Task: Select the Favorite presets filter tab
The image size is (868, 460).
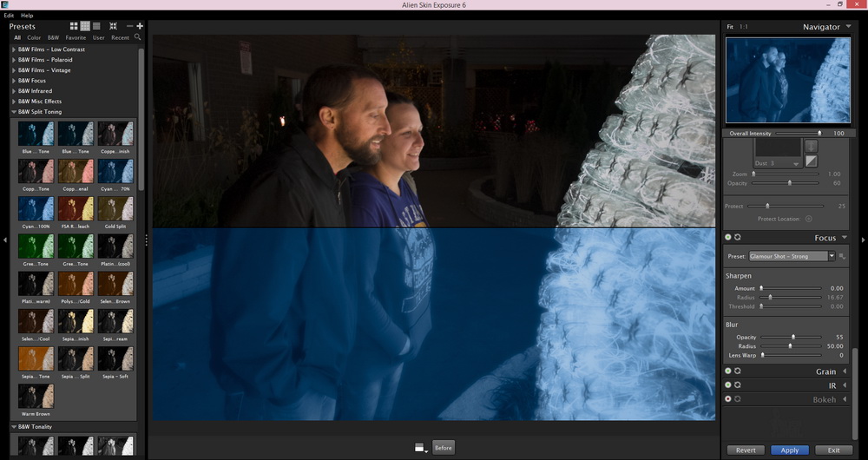Action: 76,38
